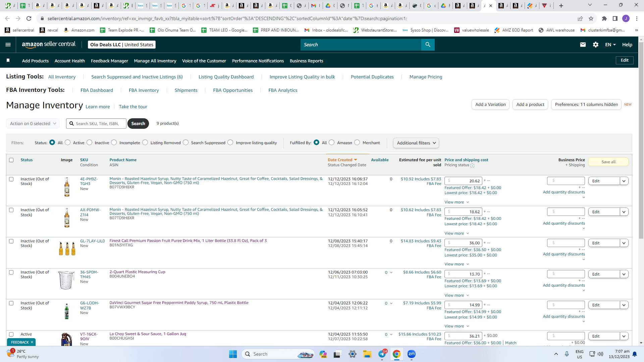This screenshot has width=644, height=362.
Task: Click the Add a product button
Action: 530,105
